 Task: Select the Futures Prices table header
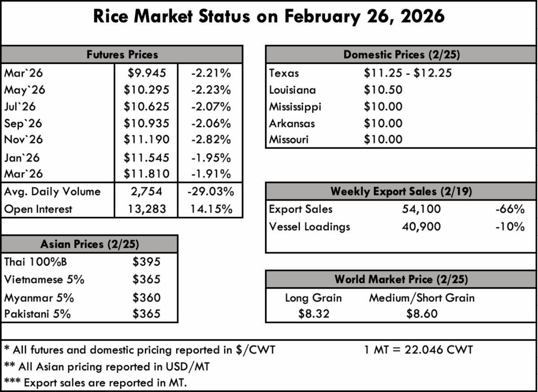[122, 55]
